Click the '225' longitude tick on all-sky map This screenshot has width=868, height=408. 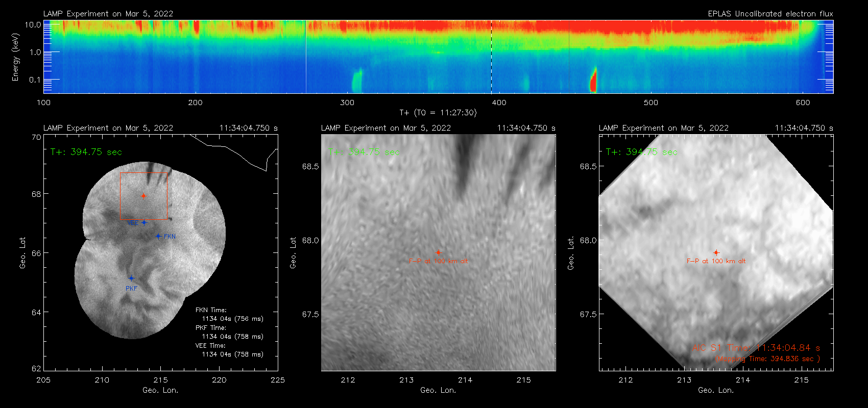[278, 380]
